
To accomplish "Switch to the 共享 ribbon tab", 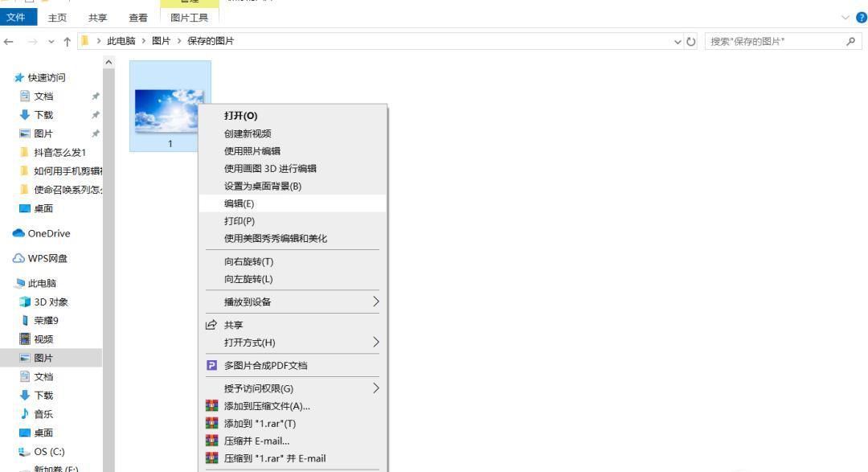I will 97,18.
